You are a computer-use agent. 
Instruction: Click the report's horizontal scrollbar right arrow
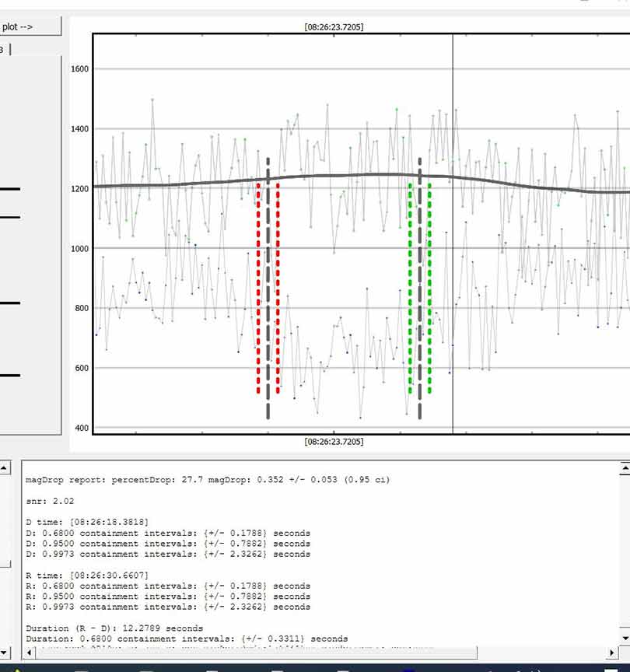(x=611, y=653)
